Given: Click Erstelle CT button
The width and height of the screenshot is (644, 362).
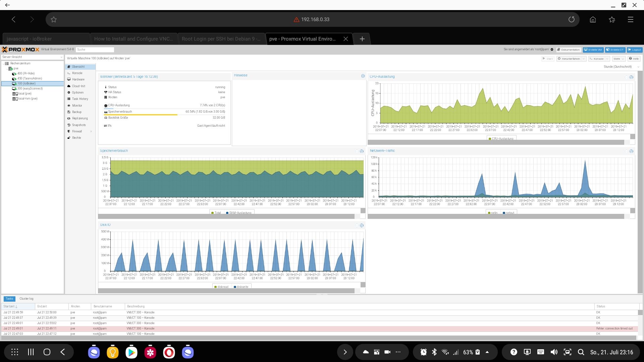Looking at the screenshot, I should click(615, 50).
